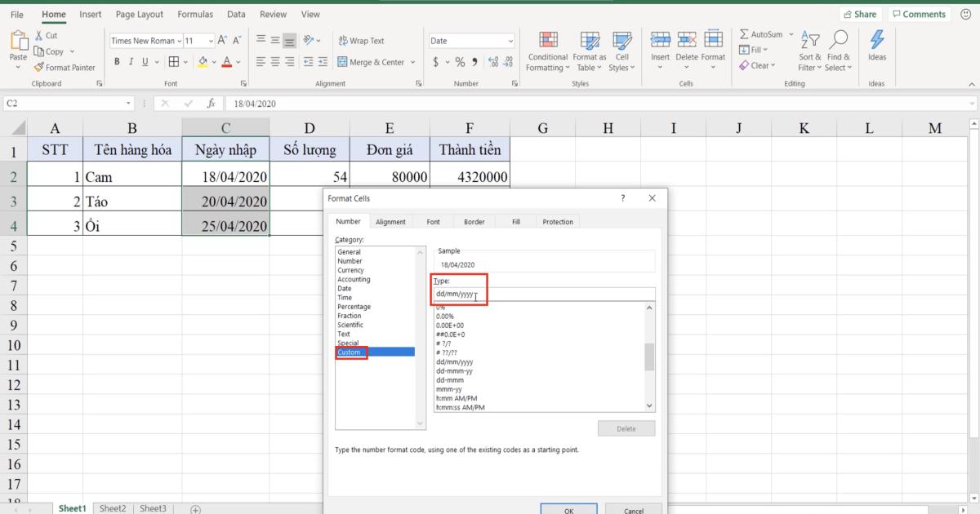This screenshot has height=514, width=980.
Task: Click OK in the Format Cells dialog
Action: (x=568, y=509)
